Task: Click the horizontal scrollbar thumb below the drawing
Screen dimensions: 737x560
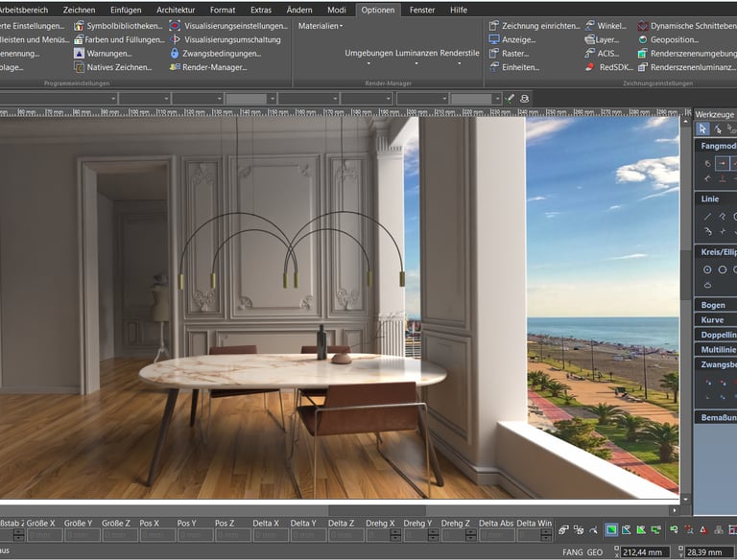Action: coord(377,510)
